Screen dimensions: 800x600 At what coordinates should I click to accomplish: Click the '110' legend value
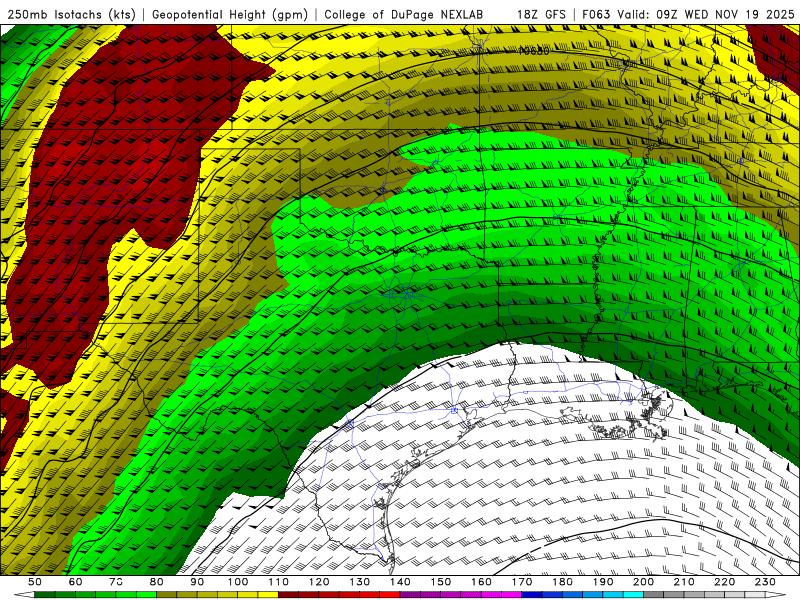click(279, 582)
